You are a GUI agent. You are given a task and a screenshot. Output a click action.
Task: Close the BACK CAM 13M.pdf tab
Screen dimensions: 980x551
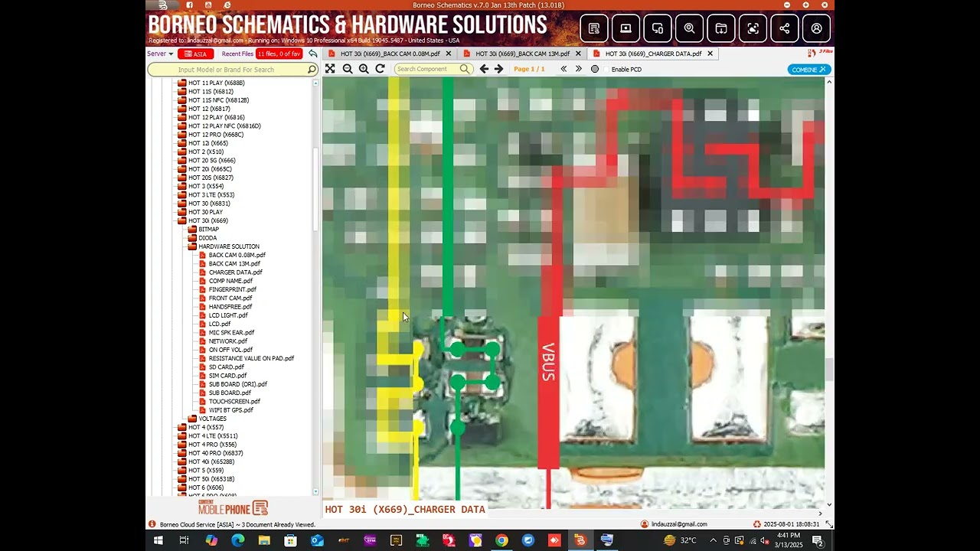[577, 54]
